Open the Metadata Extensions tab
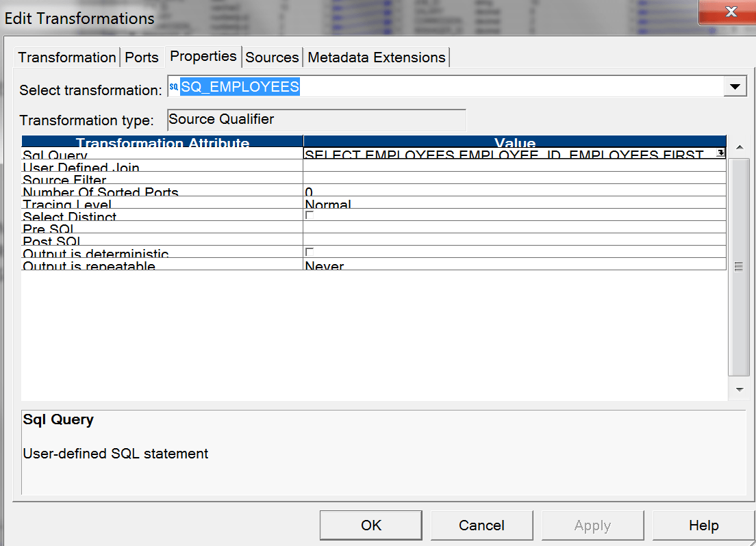This screenshot has width=756, height=546. [x=376, y=57]
